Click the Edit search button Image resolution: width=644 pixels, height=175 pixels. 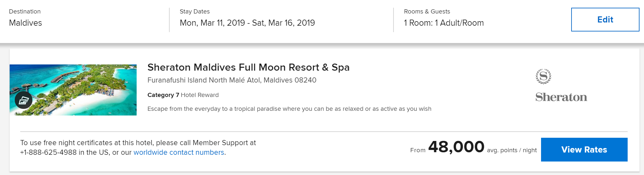605,20
